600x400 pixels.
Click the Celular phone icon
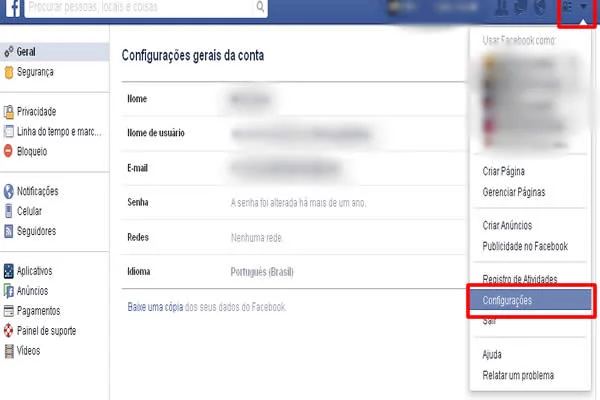8,211
